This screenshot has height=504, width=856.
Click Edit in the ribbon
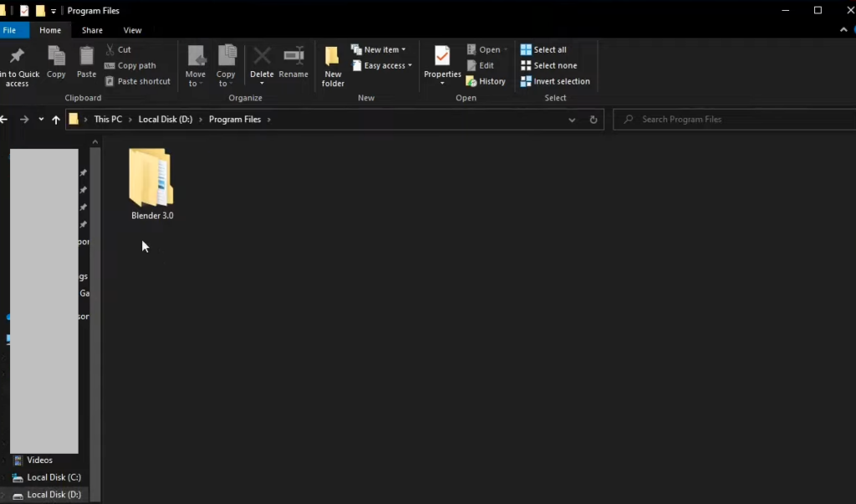click(x=481, y=65)
